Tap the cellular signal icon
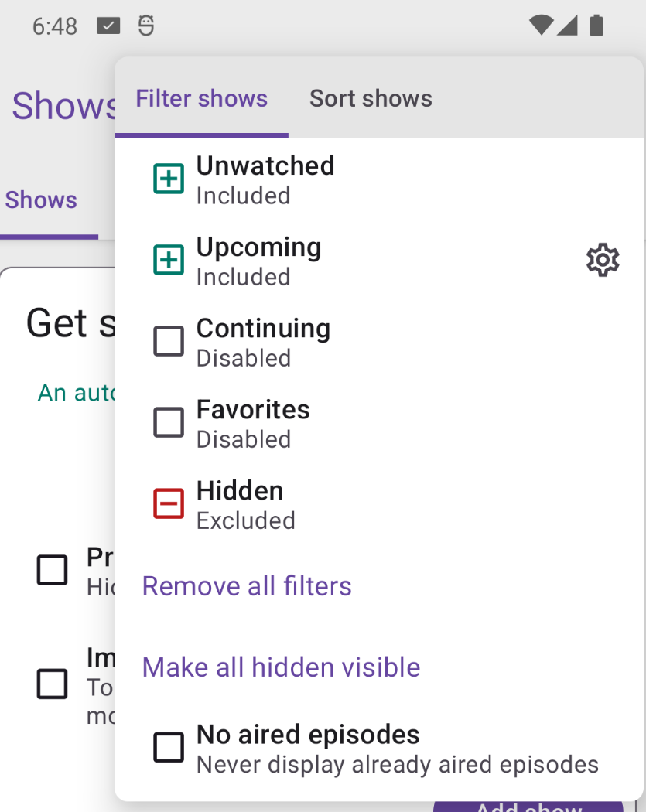The height and width of the screenshot is (812, 646). (x=567, y=26)
